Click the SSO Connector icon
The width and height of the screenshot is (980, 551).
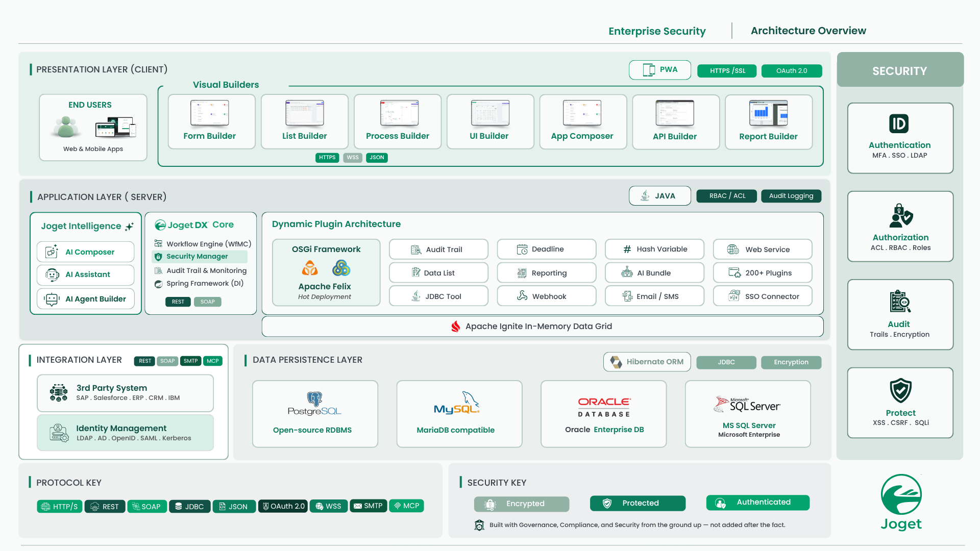pos(734,296)
